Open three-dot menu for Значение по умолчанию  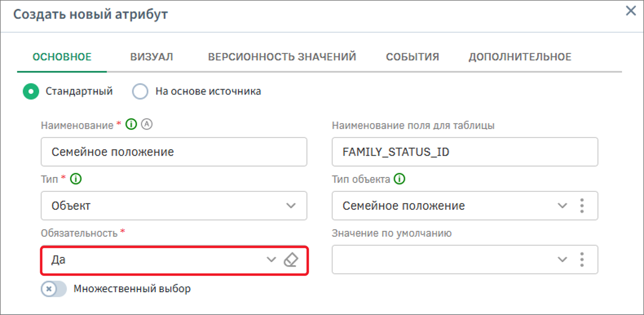[x=582, y=260]
